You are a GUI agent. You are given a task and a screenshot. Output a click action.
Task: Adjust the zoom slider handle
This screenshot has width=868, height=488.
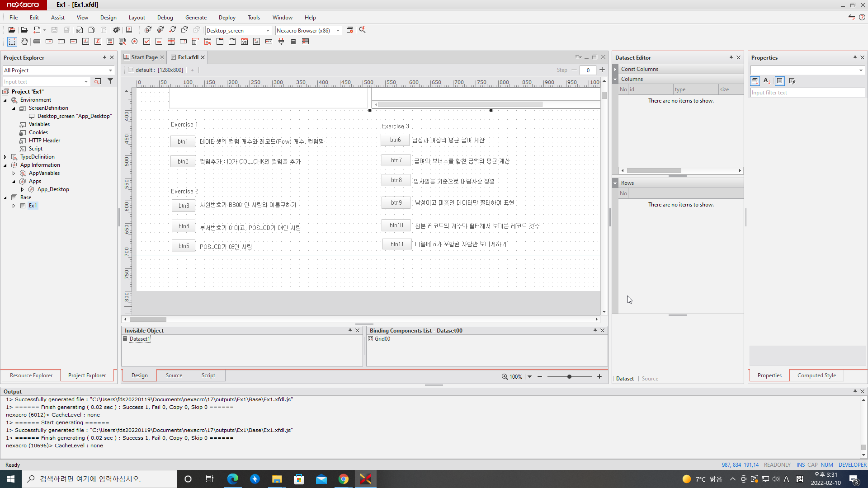point(569,376)
